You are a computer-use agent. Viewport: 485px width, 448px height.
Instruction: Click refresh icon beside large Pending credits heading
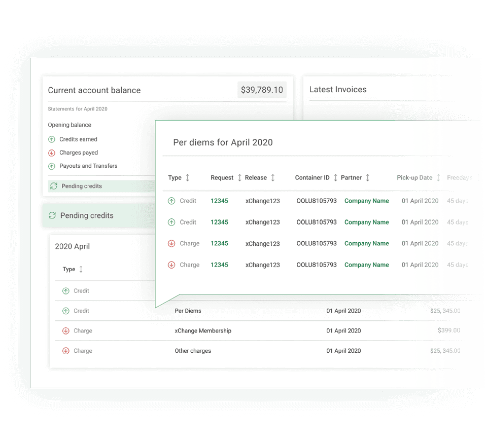click(x=52, y=215)
